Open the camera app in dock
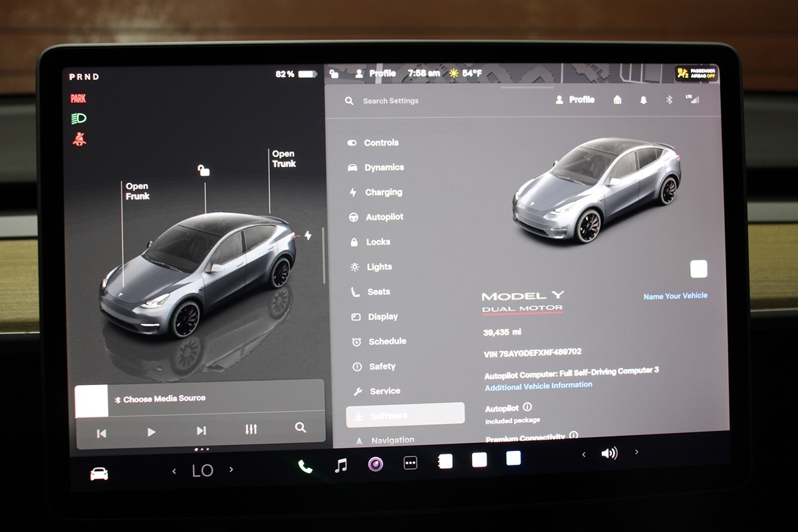 pos(376,464)
